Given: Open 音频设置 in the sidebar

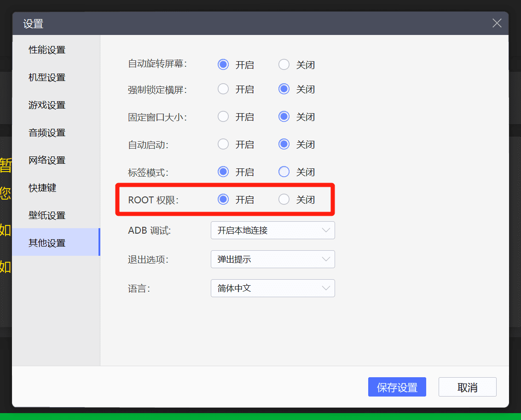Looking at the screenshot, I should (47, 132).
